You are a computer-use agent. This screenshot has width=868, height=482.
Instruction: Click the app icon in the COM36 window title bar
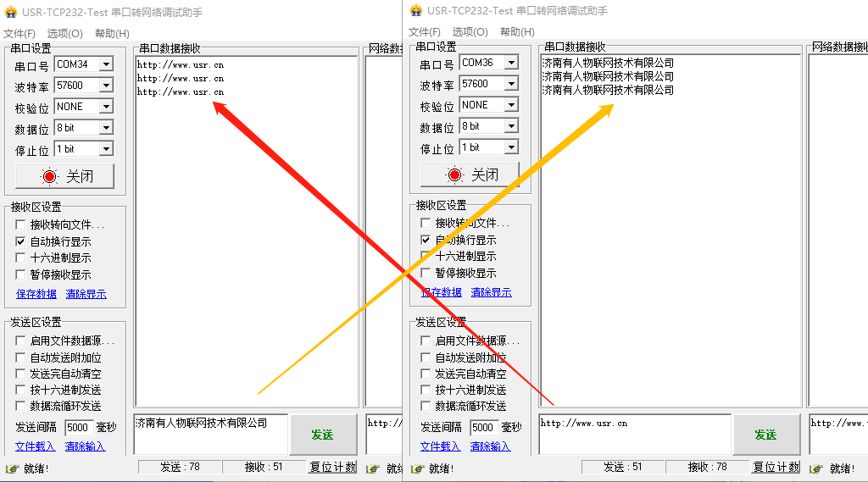(415, 11)
